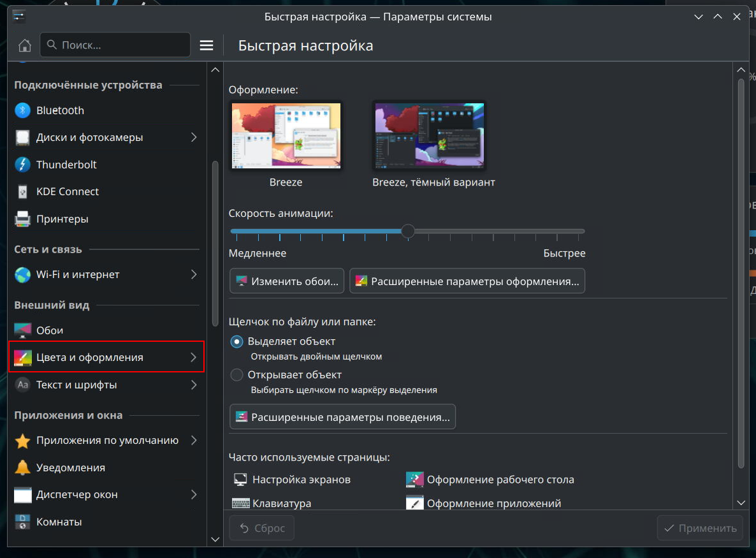Expand "Текст и шрифты" category
756x558 pixels.
pyautogui.click(x=193, y=385)
